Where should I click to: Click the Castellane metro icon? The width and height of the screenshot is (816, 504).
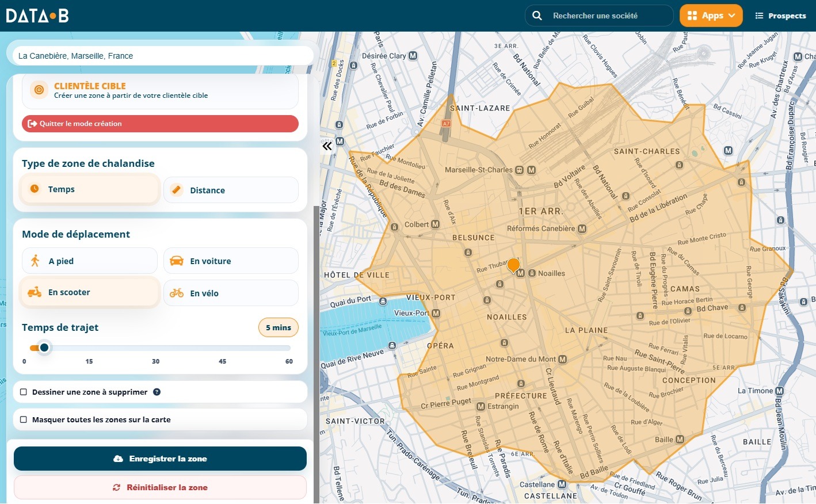click(562, 484)
